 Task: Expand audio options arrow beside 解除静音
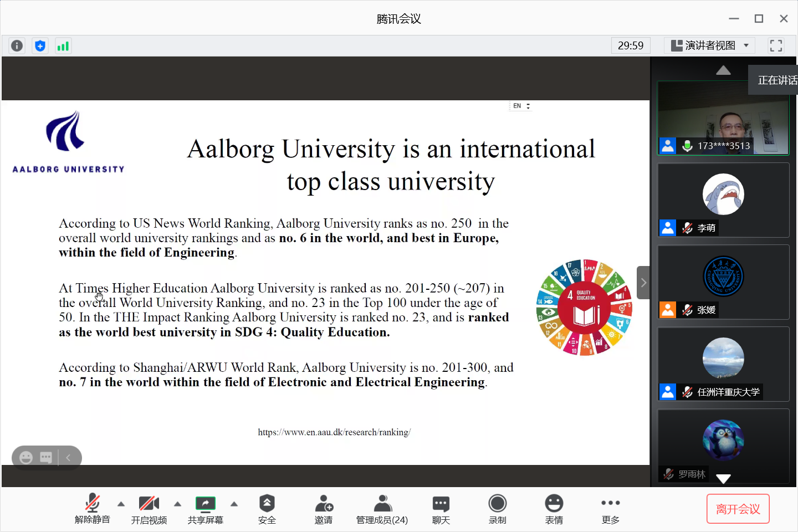tap(121, 504)
